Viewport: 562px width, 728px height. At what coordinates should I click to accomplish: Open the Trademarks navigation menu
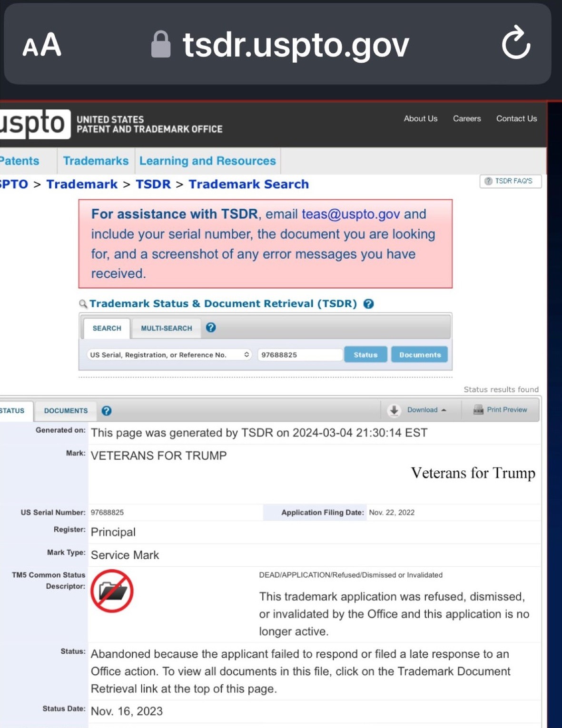coord(96,161)
